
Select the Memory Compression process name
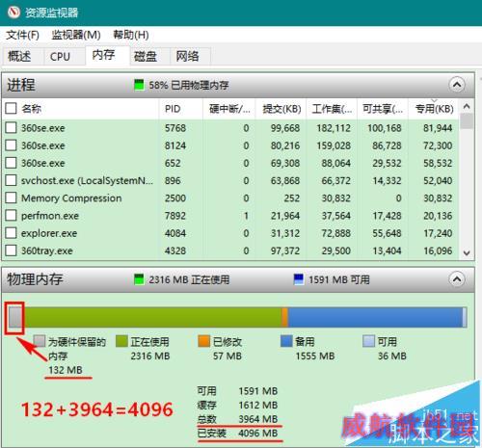[71, 198]
